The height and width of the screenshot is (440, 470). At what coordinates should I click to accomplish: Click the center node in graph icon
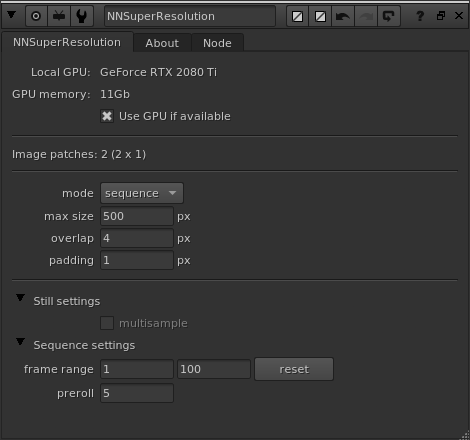36,16
